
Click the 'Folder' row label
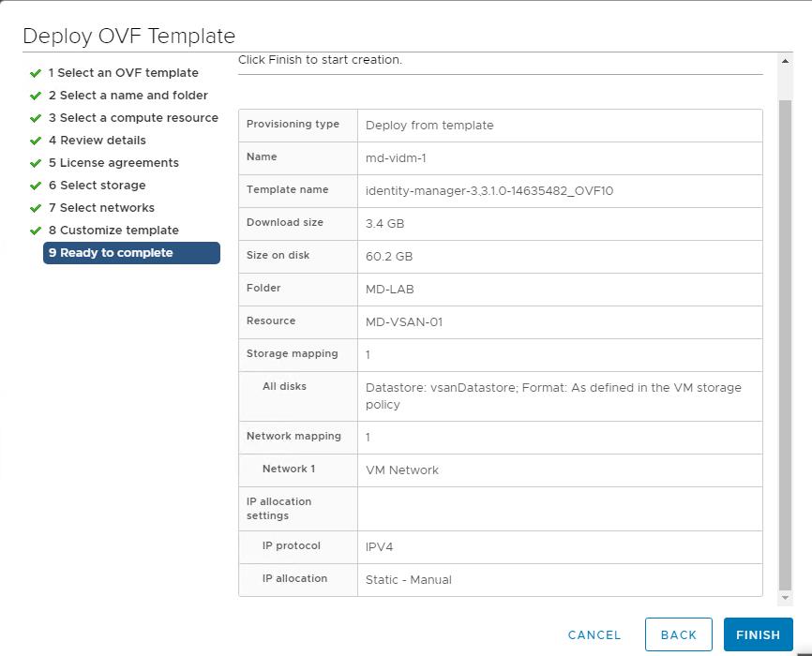pos(263,288)
